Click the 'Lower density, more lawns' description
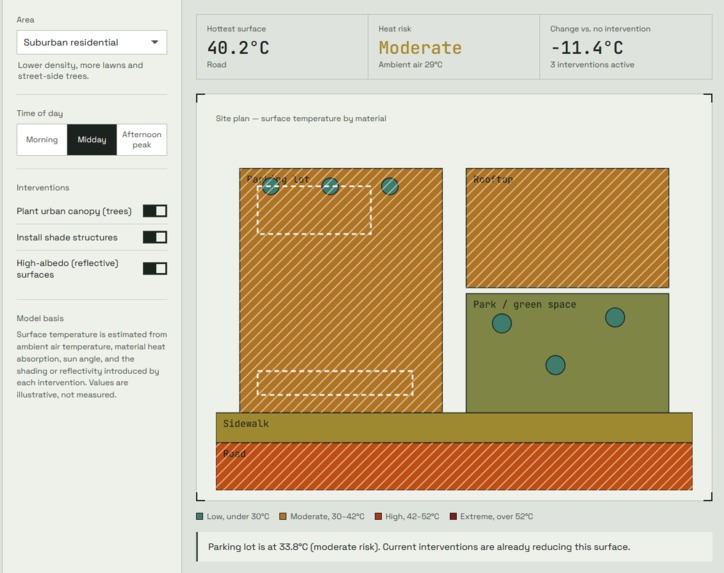724x573 pixels. pos(80,71)
